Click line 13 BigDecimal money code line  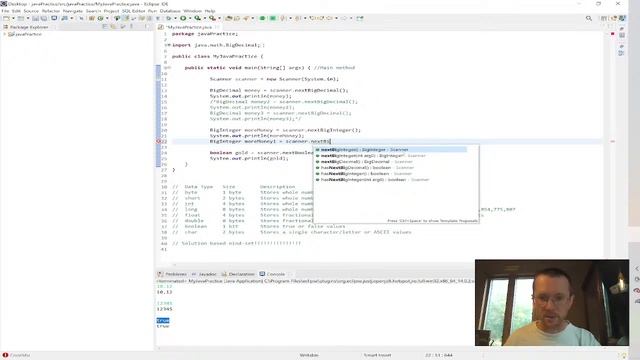pos(279,90)
